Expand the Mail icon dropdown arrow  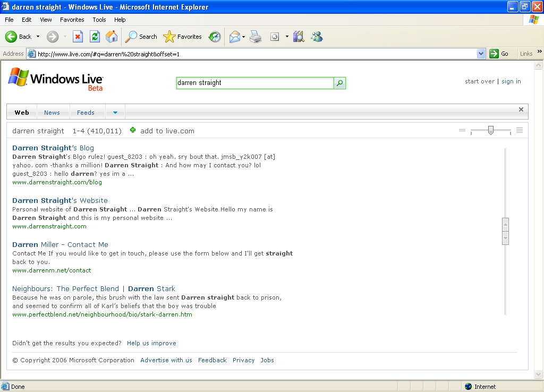coord(243,37)
